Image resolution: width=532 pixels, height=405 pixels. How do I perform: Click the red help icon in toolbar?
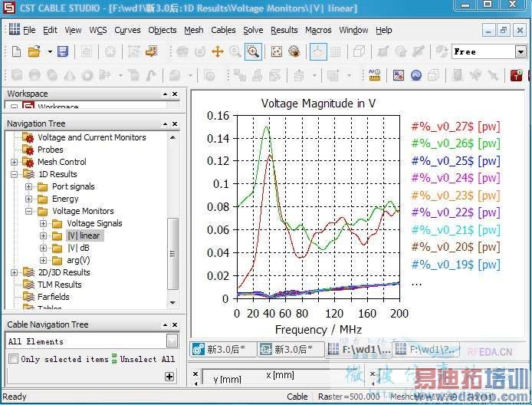pyautogui.click(x=516, y=75)
